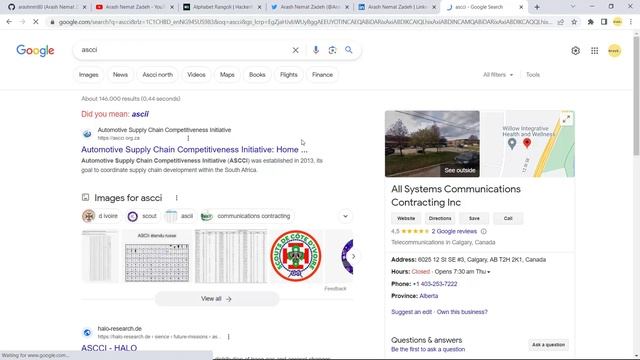Open the Alberta province link

coord(429,296)
